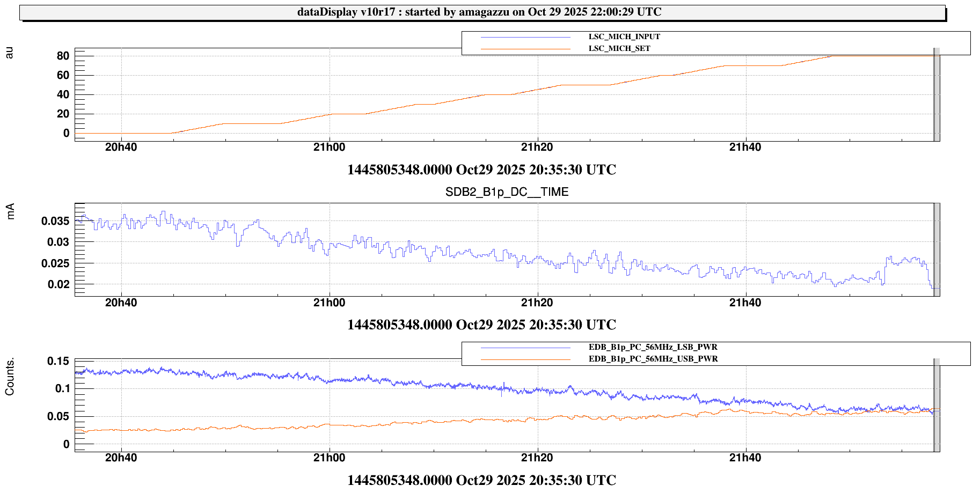Click the gray end-marker at bottom plot's right edge
Viewport: 980px width, 493px height.
tap(935, 405)
